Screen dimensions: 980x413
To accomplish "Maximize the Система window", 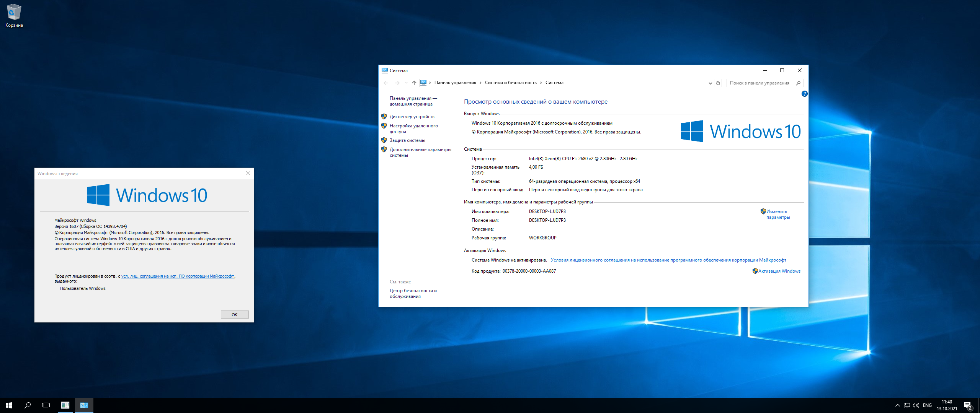I will [782, 70].
